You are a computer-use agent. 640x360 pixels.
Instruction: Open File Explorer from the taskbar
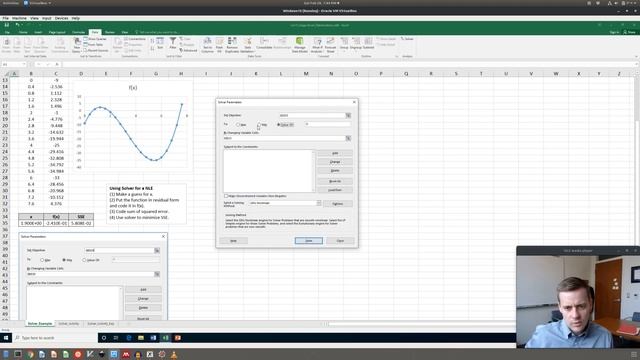(x=141, y=338)
